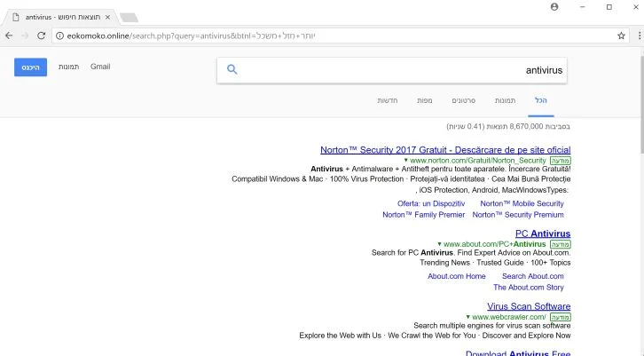This screenshot has height=356, width=644.
Task: Close the antivirus search results tab
Action: coord(107,17)
